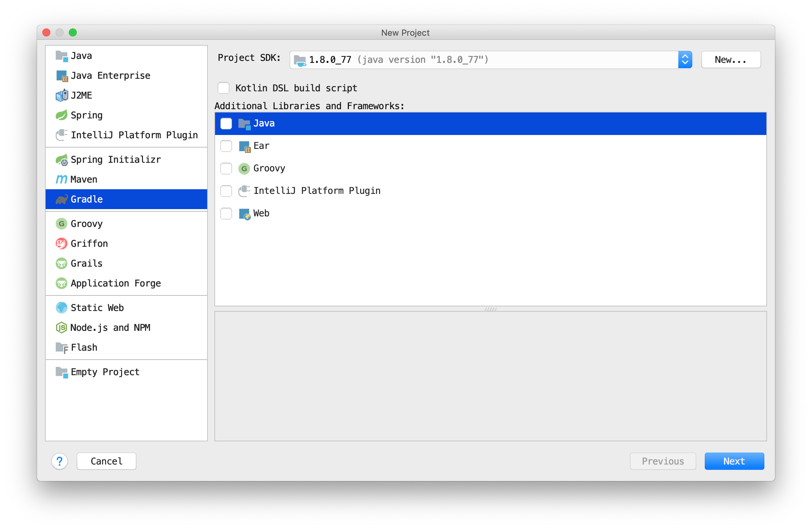Click the New... SDK button

pos(731,60)
